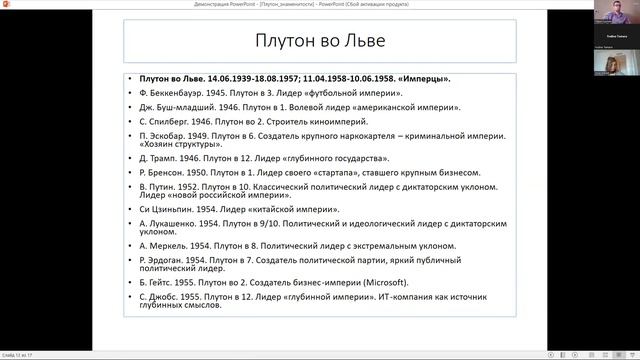The image size is (640, 360).
Task: Select Reading view button in status bar
Action: pos(619,355)
